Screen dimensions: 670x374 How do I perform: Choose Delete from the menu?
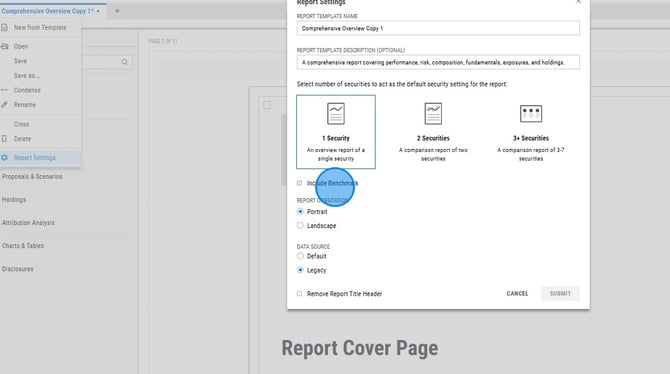coord(41,138)
